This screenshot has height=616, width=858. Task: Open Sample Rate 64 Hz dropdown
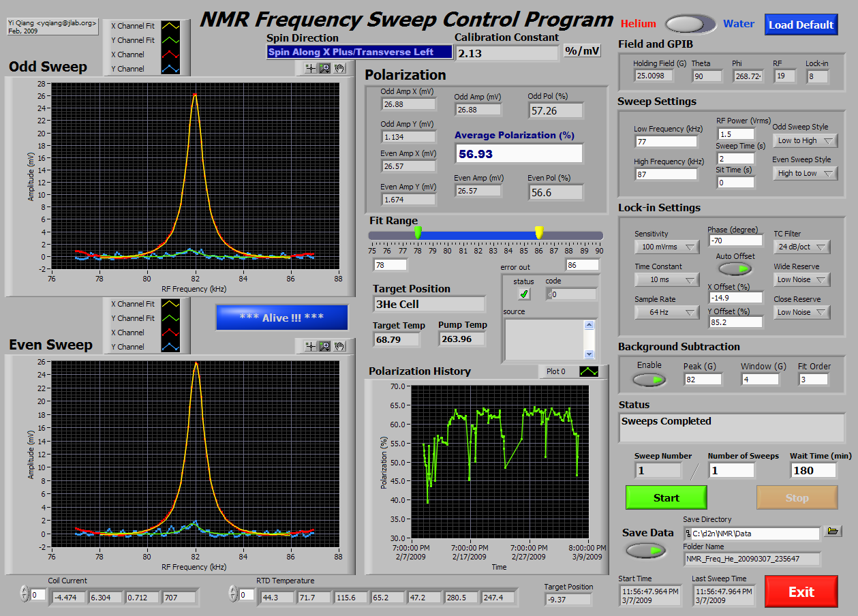click(667, 312)
